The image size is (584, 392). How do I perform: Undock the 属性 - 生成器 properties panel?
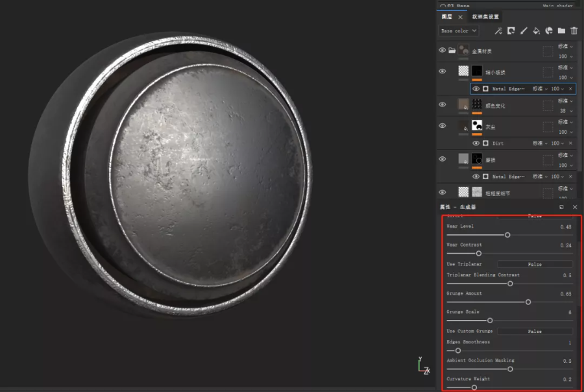point(561,207)
